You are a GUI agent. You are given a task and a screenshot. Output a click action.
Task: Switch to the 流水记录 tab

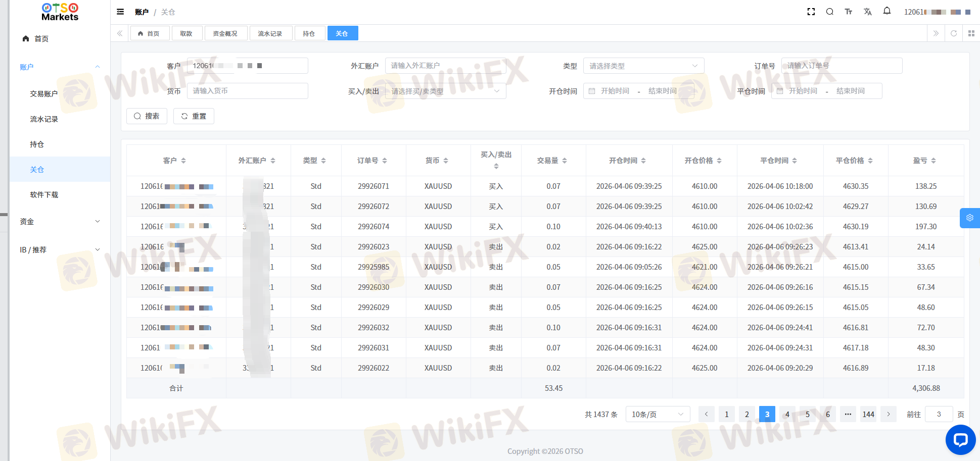[x=270, y=33]
